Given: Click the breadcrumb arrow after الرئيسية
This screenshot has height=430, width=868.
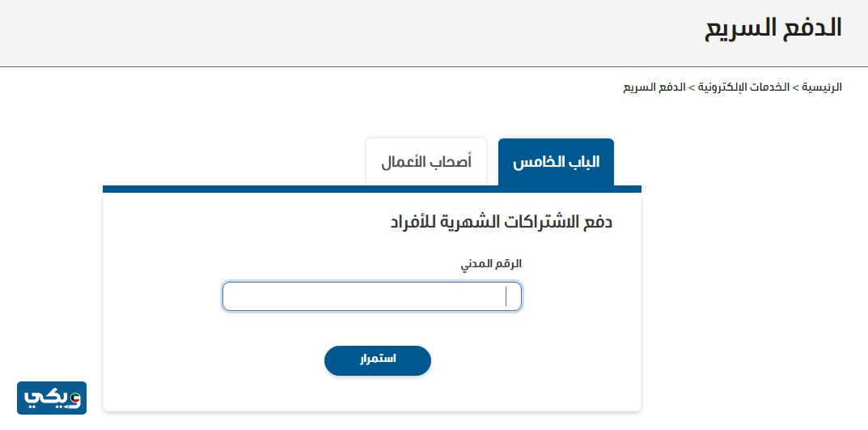Looking at the screenshot, I should [x=796, y=87].
